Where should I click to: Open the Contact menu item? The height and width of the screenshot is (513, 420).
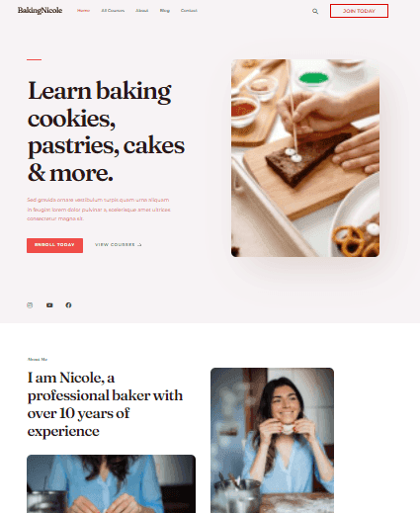point(189,11)
